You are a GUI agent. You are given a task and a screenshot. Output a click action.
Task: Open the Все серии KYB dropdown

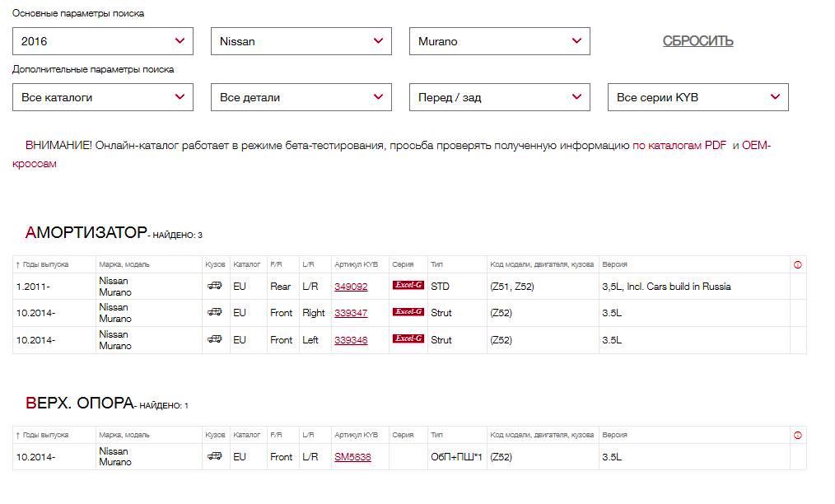(x=697, y=97)
